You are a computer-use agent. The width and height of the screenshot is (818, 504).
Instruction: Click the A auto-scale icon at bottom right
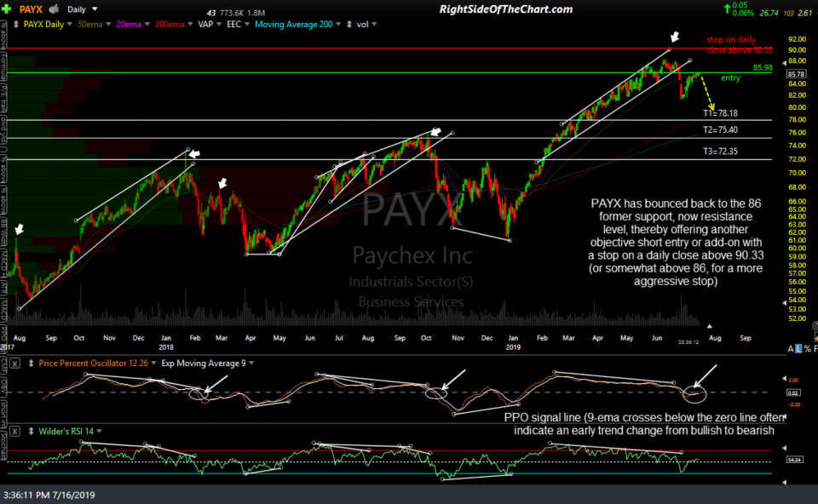coord(791,346)
